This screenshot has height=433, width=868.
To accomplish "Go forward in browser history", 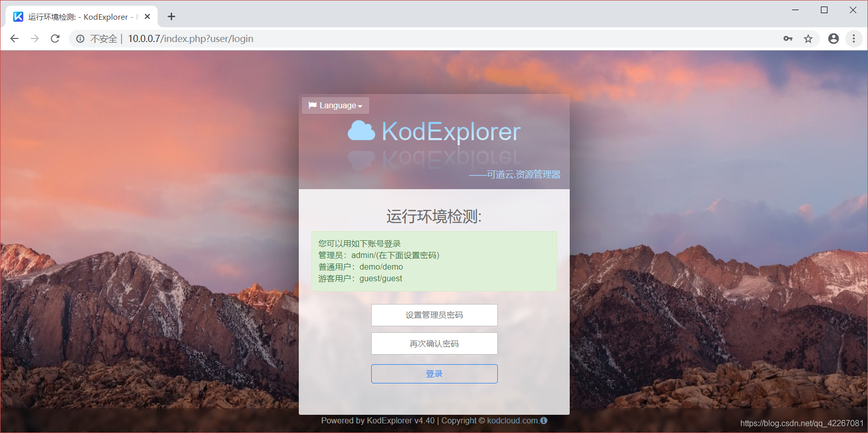I will point(34,38).
